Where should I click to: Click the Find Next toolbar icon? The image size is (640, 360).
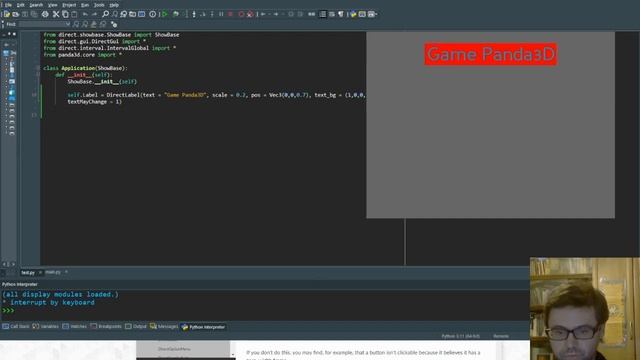pos(114,14)
